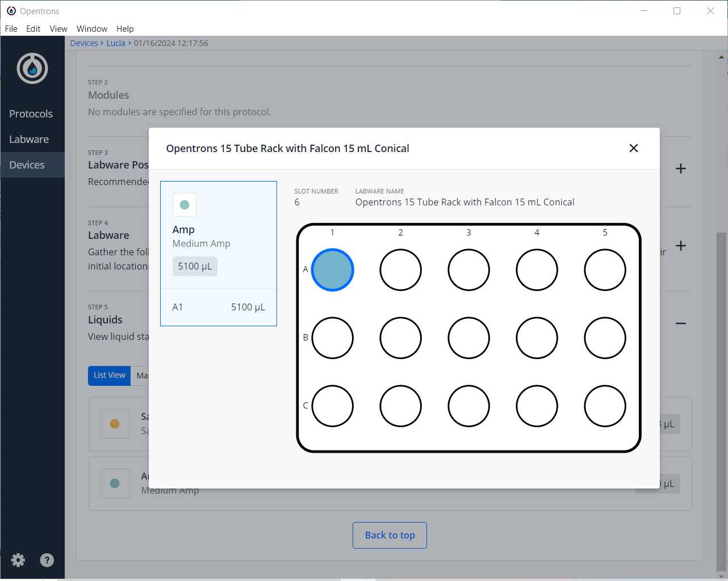Open the View menu
728x581 pixels.
click(58, 29)
